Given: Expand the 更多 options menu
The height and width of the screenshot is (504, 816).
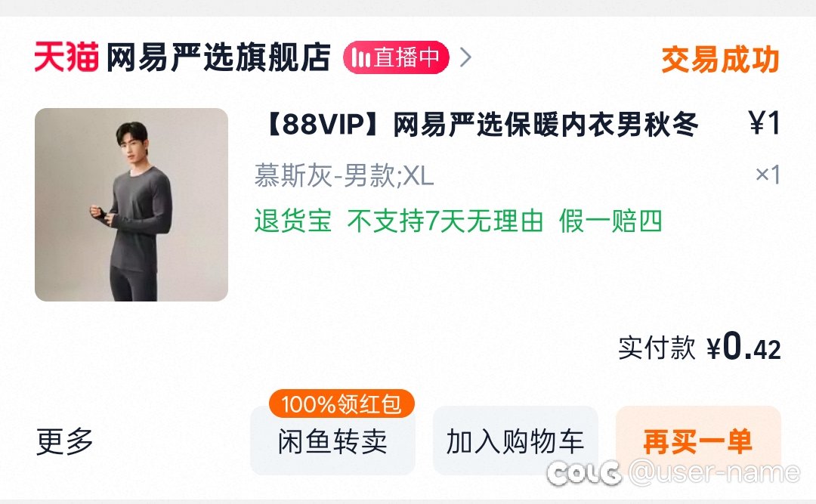Looking at the screenshot, I should [64, 441].
